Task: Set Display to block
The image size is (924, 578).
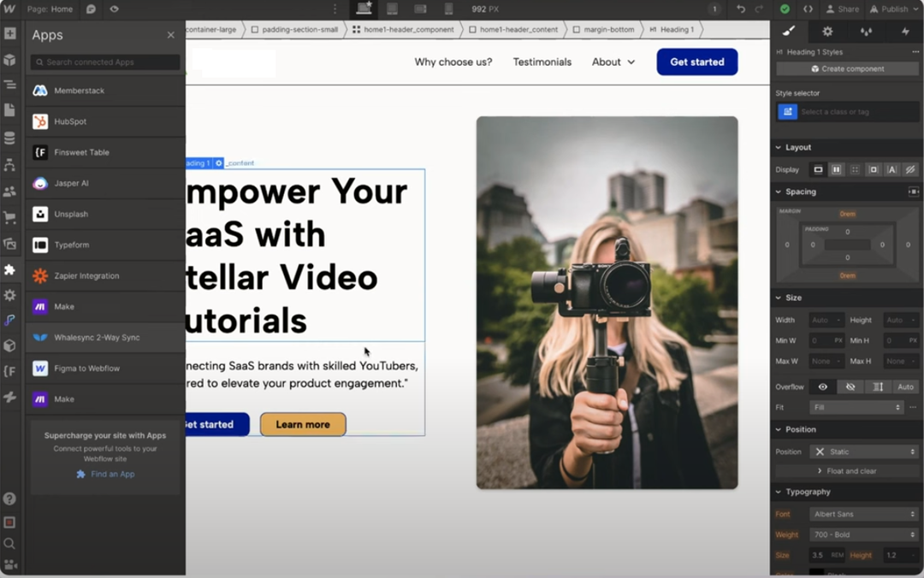Action: pyautogui.click(x=818, y=169)
